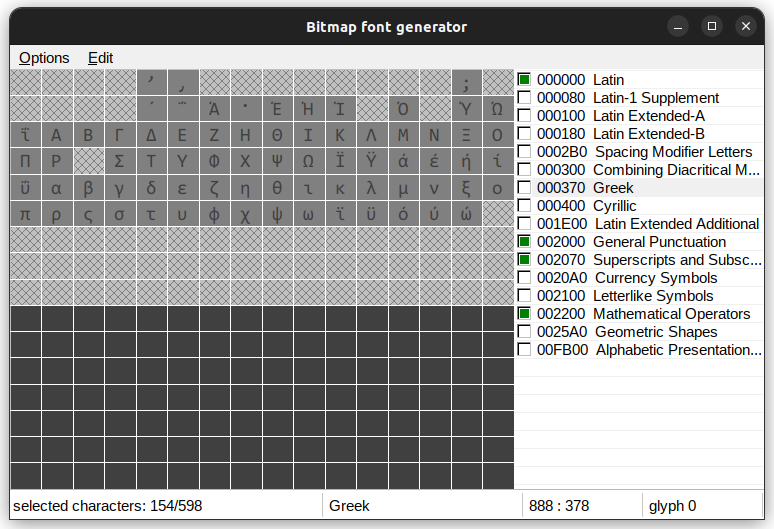Pick the lowercase lambda glyph cell
The width and height of the screenshot is (774, 529).
[371, 187]
